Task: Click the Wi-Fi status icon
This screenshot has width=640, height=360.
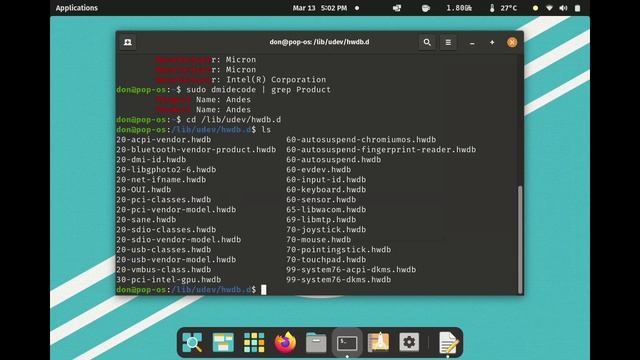Action: tap(549, 8)
